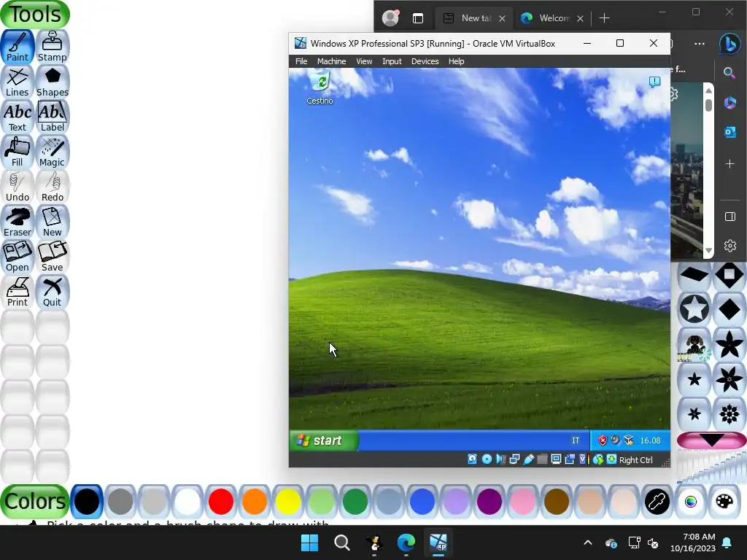747x560 pixels.
Task: Select the Stamp tool
Action: click(x=53, y=47)
